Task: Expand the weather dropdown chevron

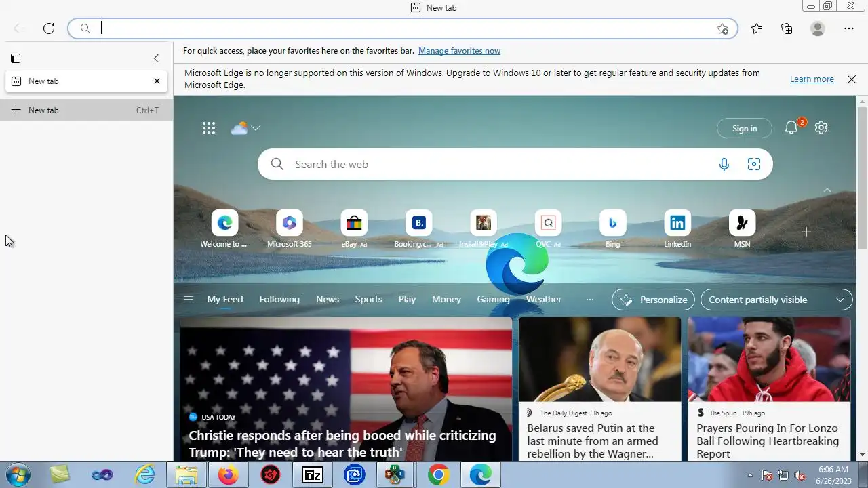Action: tap(256, 128)
